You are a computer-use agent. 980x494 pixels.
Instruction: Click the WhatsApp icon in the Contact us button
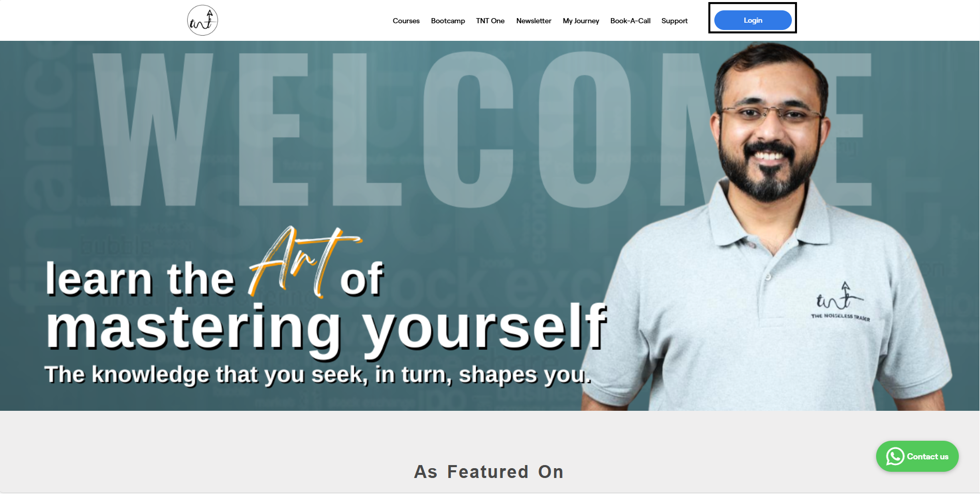pyautogui.click(x=895, y=456)
